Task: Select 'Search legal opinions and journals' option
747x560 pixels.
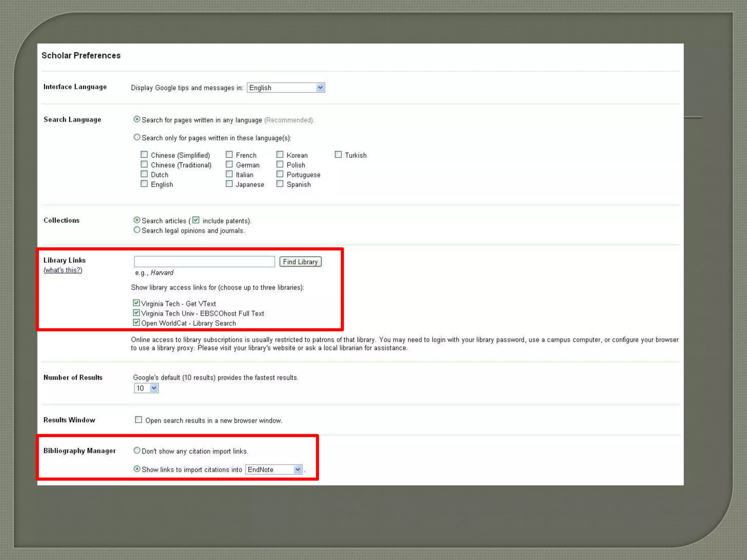Action: click(137, 230)
